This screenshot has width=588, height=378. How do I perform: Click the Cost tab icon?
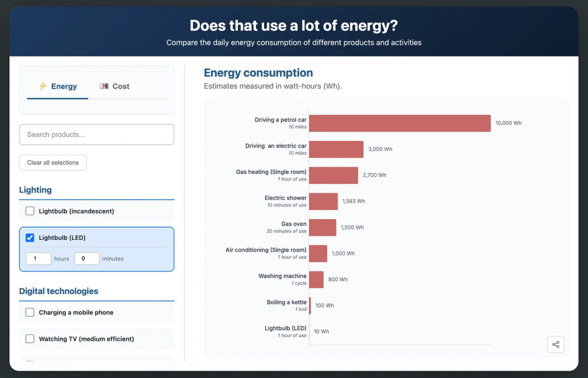pos(104,86)
